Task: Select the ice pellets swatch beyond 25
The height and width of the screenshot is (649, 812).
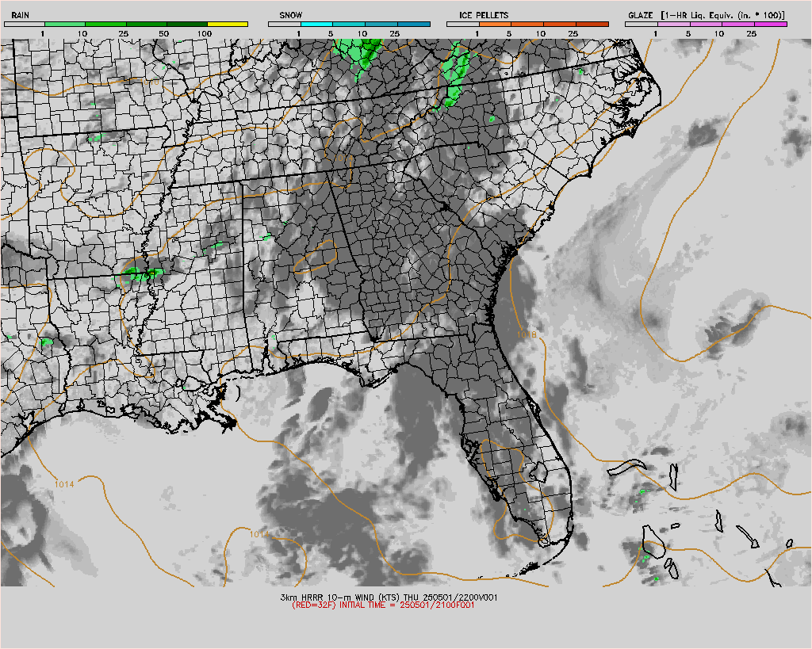Action: pyautogui.click(x=592, y=24)
